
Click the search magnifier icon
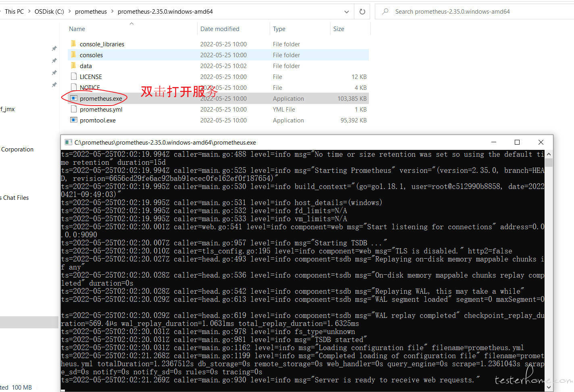click(x=385, y=11)
